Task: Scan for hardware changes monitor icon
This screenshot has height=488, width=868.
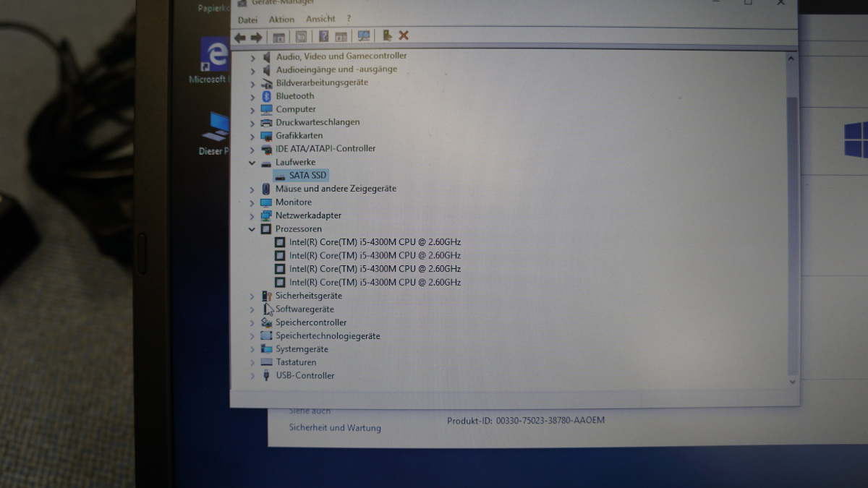Action: pyautogui.click(x=364, y=36)
